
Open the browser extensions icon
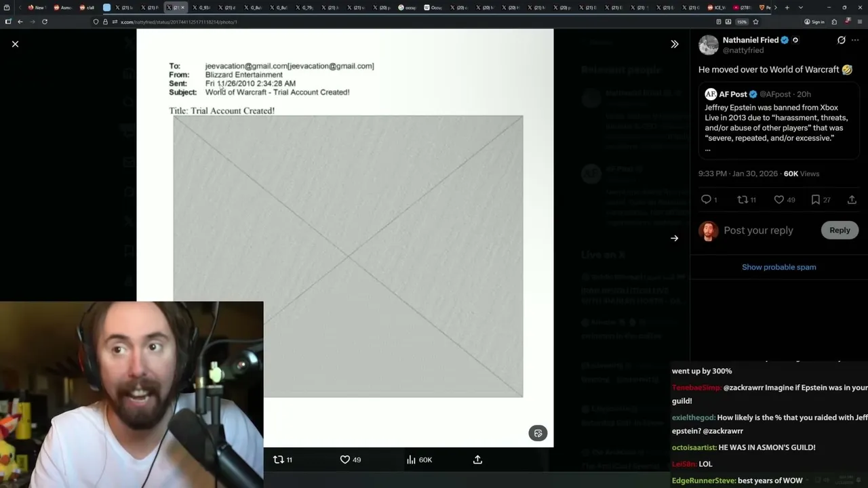click(834, 22)
